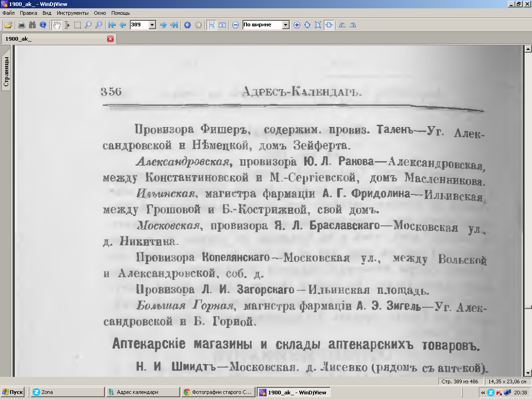Rotate the page left
The width and height of the screenshot is (532, 399).
click(x=342, y=25)
